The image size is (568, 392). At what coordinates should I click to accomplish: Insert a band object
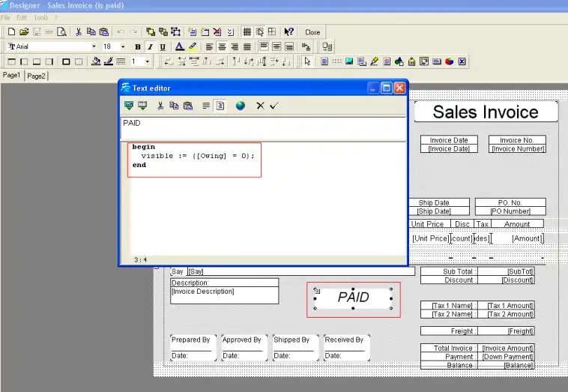tap(337, 61)
